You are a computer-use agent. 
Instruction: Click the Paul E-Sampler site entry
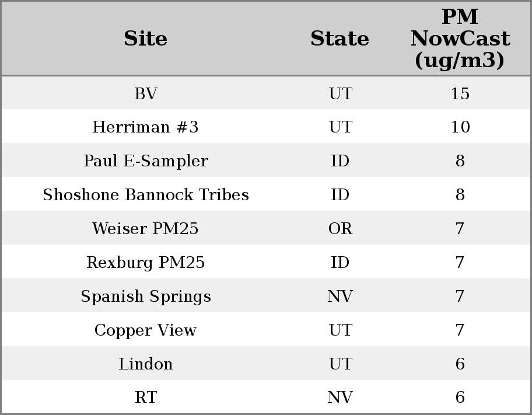pos(146,161)
